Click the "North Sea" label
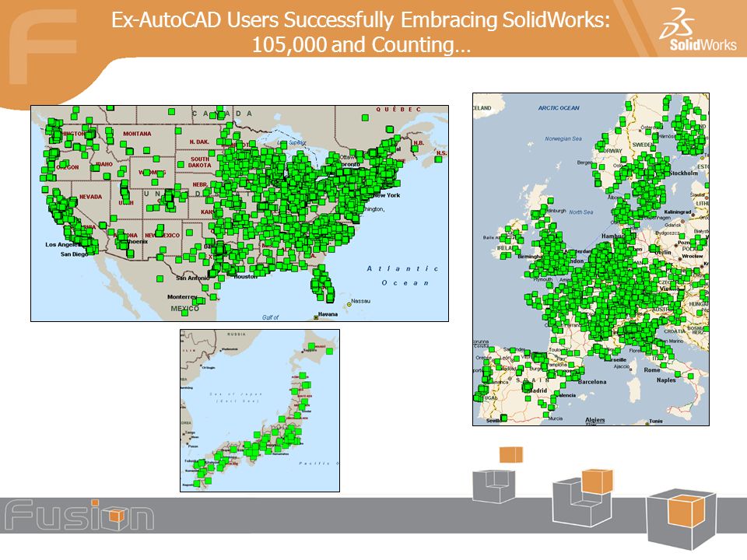The width and height of the screenshot is (747, 560). point(581,212)
